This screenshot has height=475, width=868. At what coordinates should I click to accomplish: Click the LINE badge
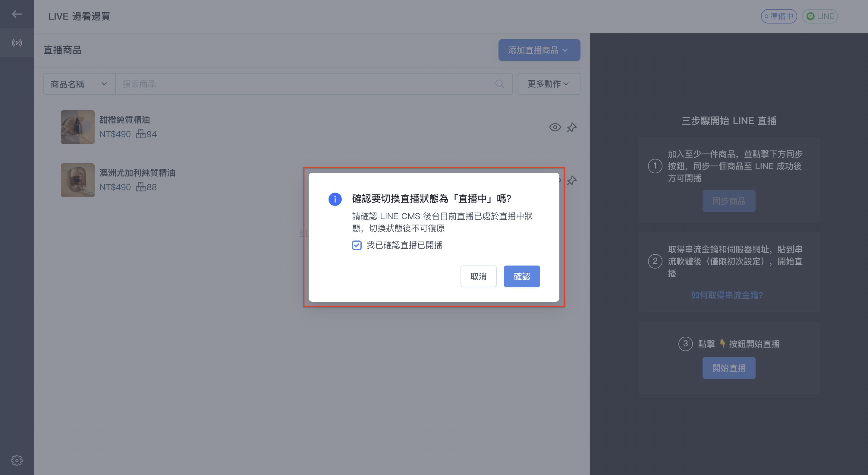coord(820,16)
